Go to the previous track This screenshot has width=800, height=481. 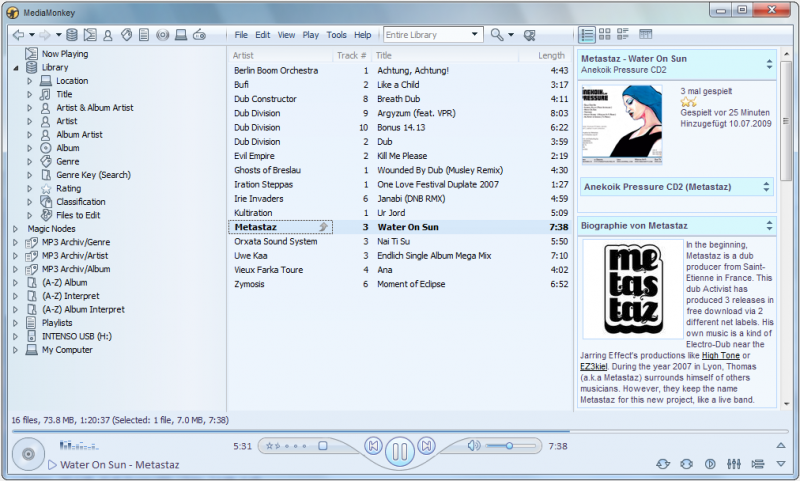[373, 445]
